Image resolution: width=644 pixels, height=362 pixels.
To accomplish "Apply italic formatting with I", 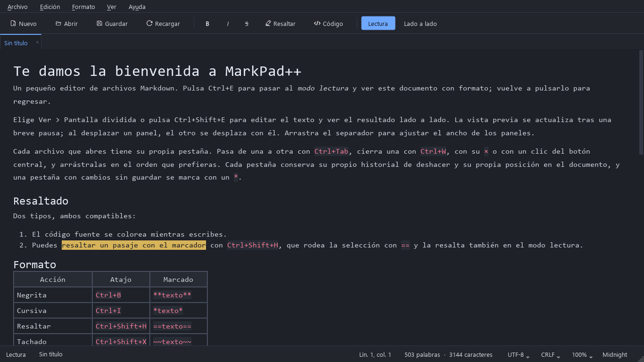I will click(x=228, y=24).
